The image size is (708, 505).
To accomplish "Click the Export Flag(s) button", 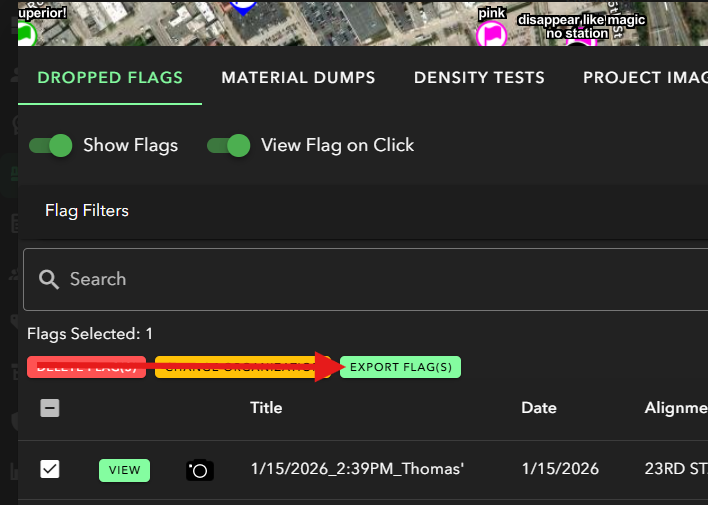I will pos(400,367).
